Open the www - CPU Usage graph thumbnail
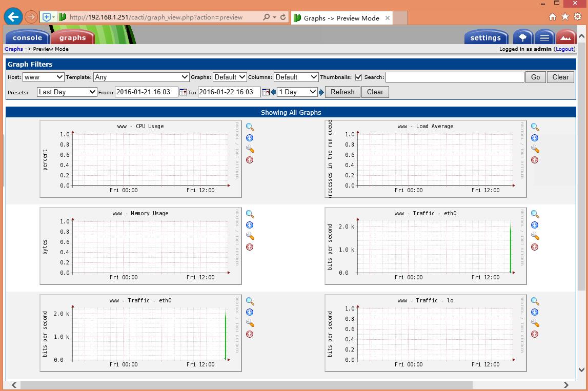The image size is (588, 391). 140,158
